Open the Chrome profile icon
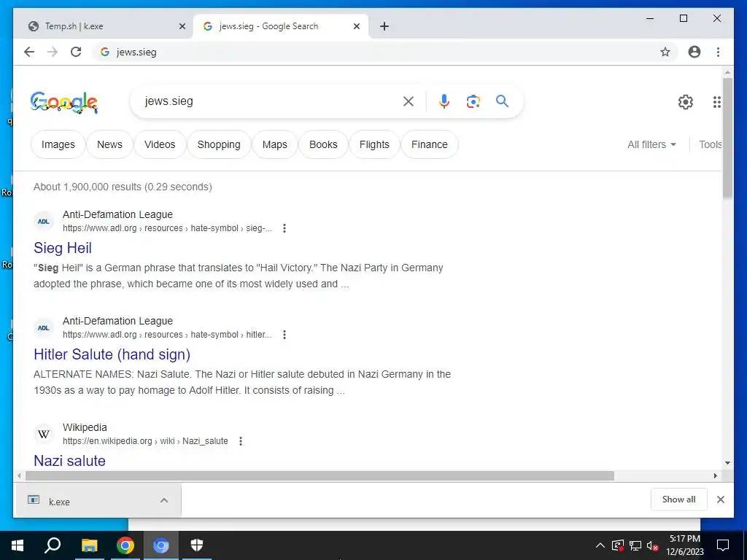The width and height of the screenshot is (747, 560). pos(694,52)
